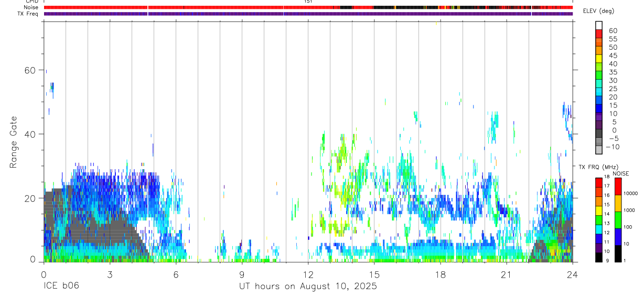
Task: Pick the yellow segment of TX FRQ colorbar
Action: (x=599, y=210)
